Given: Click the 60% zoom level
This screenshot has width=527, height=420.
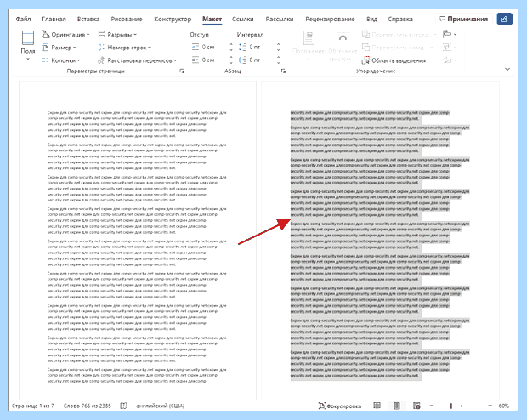Looking at the screenshot, I should tap(503, 406).
